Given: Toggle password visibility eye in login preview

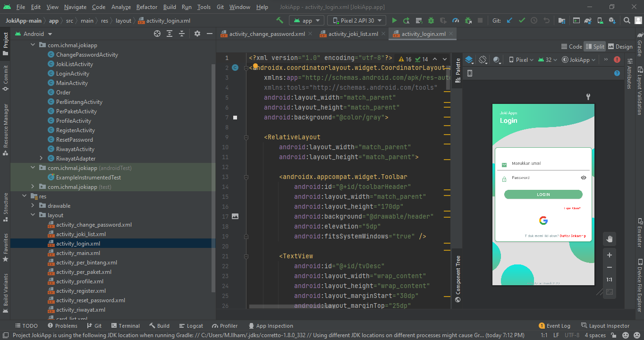Looking at the screenshot, I should [584, 178].
